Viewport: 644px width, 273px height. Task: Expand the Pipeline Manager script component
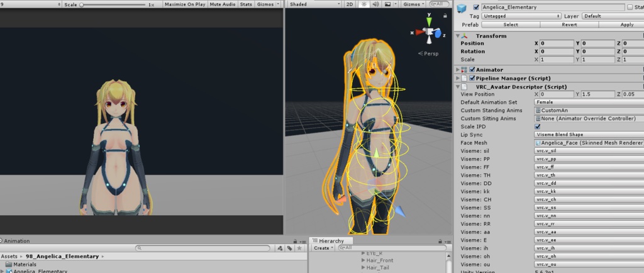tap(458, 79)
